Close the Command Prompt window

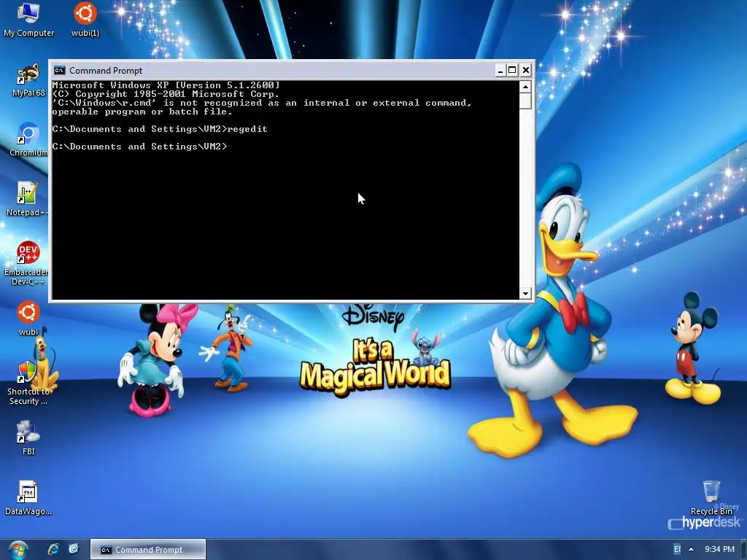(x=525, y=71)
